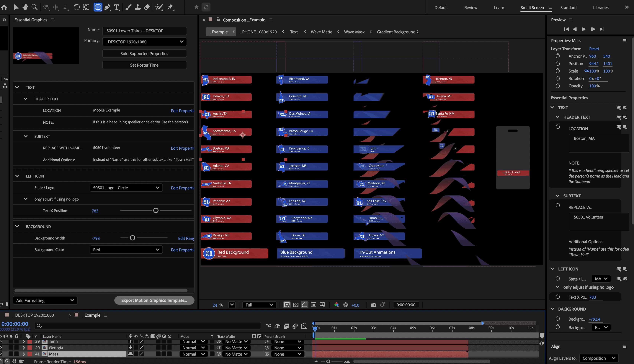Viewport: 634px width, 364px height.
Task: Open the State / Logo dropdown
Action: click(126, 188)
